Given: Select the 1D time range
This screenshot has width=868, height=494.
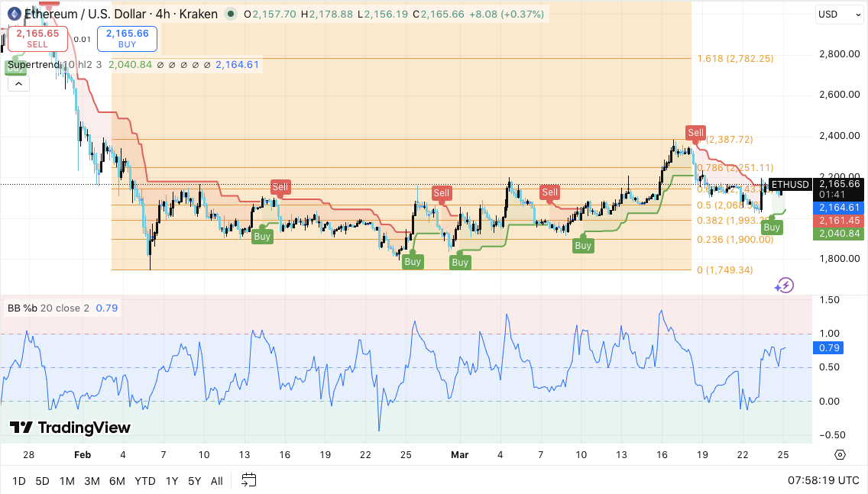Looking at the screenshot, I should point(19,481).
